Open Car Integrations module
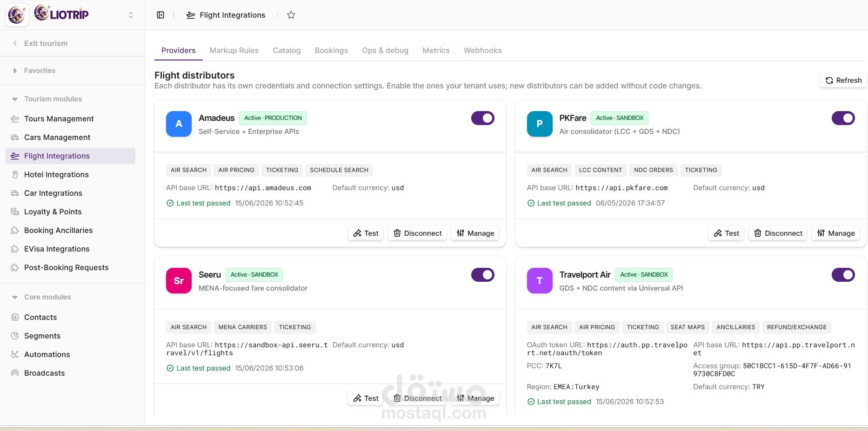Viewport: 868px width, 431px height. pos(70,193)
